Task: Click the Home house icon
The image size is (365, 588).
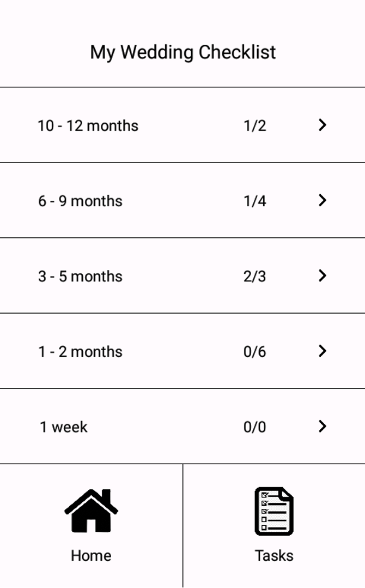Action: pyautogui.click(x=91, y=511)
